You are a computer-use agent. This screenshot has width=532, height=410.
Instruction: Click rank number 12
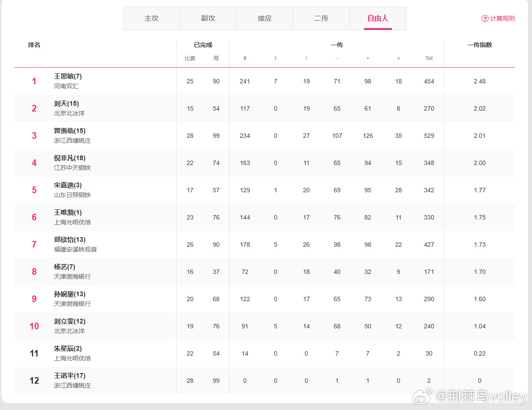coord(34,381)
